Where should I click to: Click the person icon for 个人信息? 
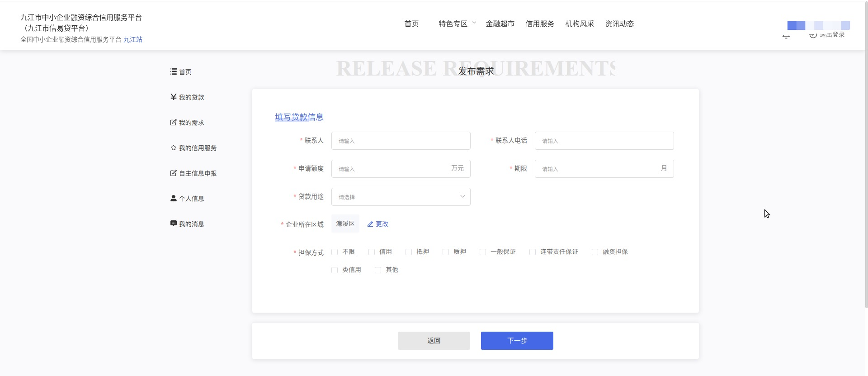[x=173, y=198]
